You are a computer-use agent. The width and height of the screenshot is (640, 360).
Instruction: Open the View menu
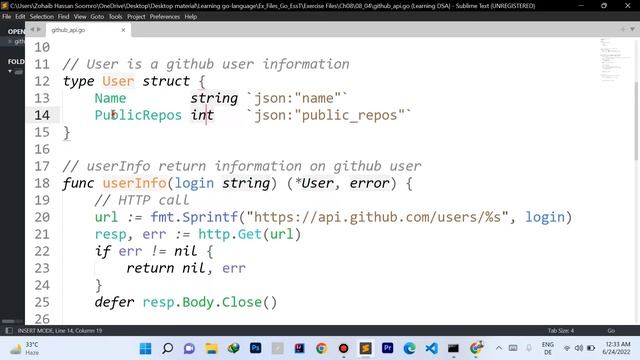click(x=80, y=17)
